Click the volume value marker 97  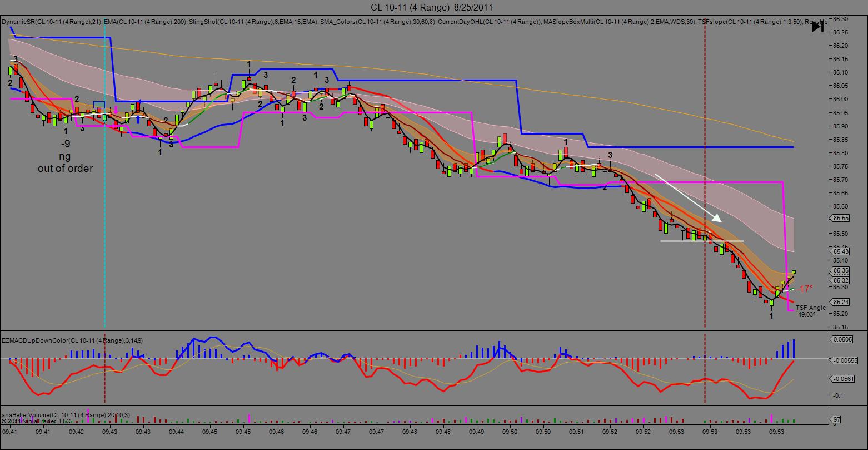836,419
